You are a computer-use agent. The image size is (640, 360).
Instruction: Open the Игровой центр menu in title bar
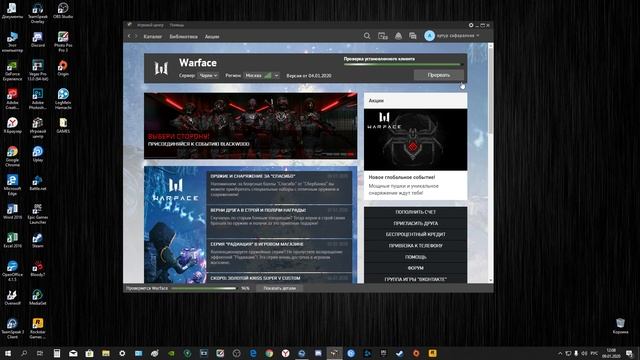point(150,25)
